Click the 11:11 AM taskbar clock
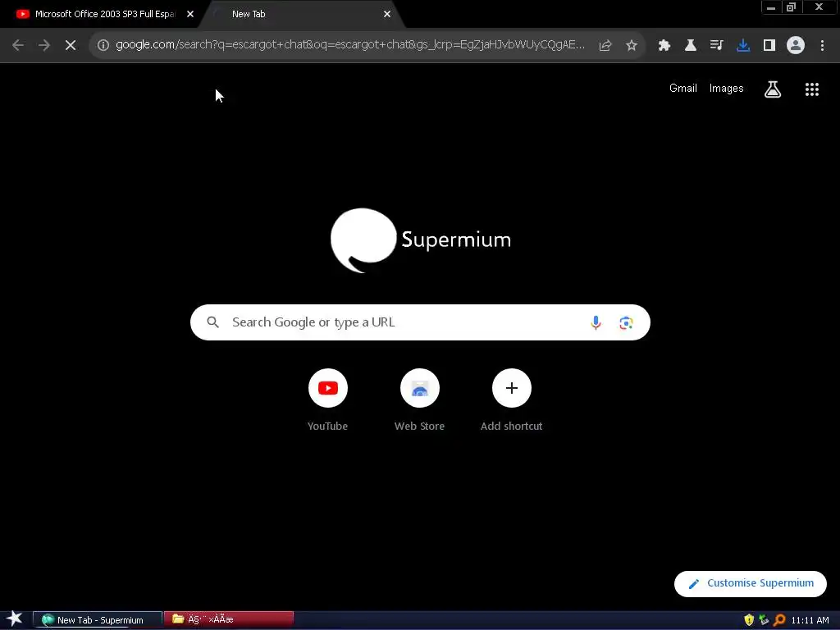Image resolution: width=840 pixels, height=630 pixels. (810, 620)
